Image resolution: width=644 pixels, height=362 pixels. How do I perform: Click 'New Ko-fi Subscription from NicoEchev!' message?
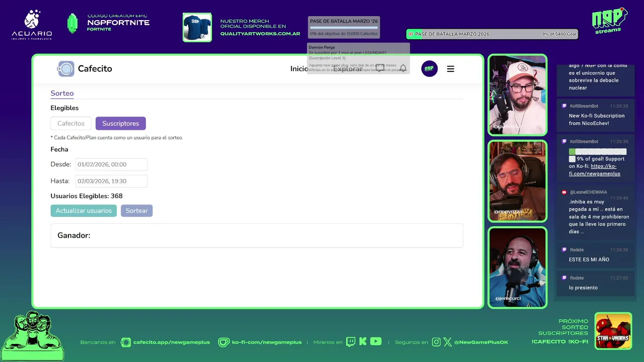pyautogui.click(x=597, y=119)
